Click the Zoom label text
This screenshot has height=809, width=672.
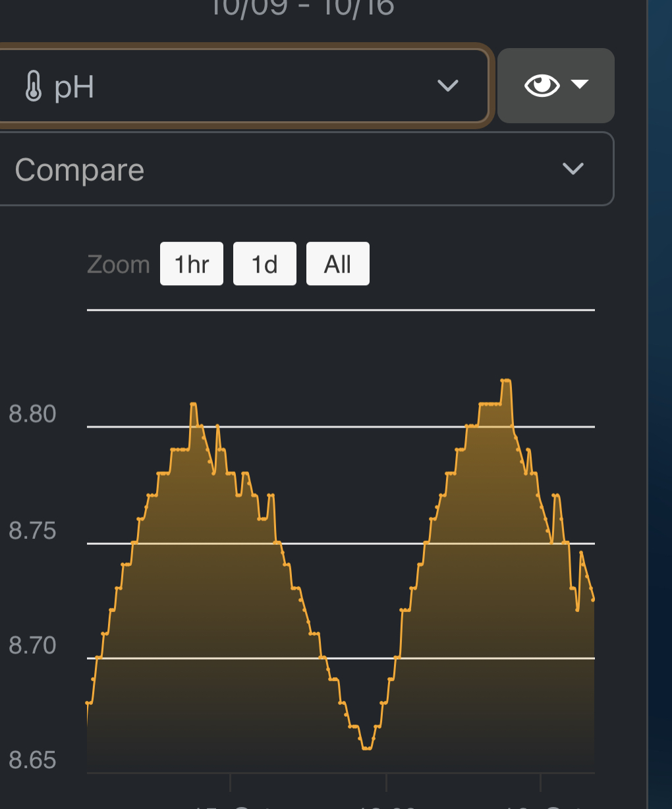tap(119, 265)
